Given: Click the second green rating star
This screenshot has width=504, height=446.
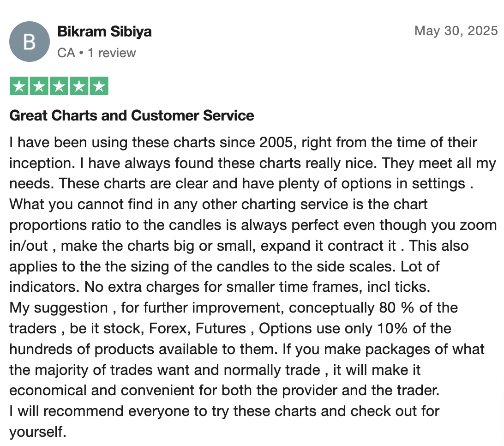Looking at the screenshot, I should tap(39, 86).
